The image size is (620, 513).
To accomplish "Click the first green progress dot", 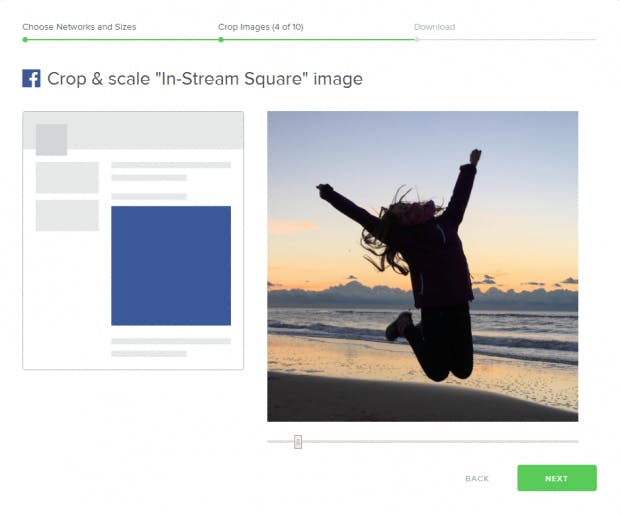I will (25, 40).
